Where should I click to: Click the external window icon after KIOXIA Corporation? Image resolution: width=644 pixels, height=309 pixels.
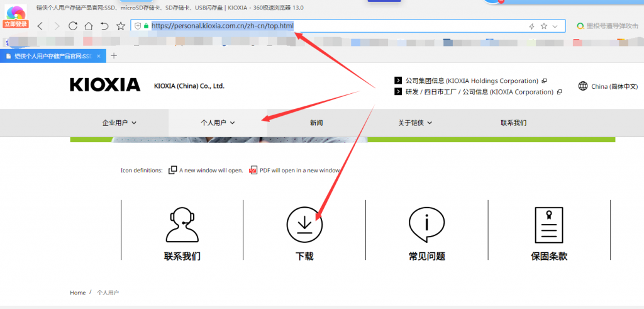pos(559,92)
